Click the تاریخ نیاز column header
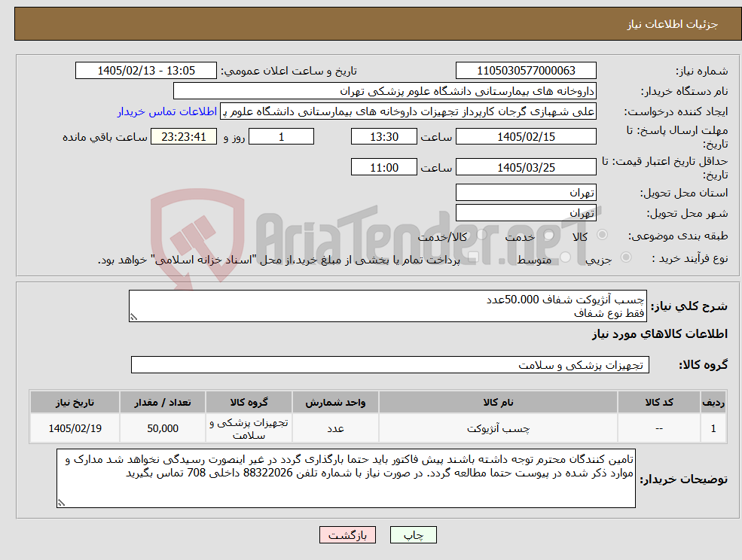 click(75, 403)
